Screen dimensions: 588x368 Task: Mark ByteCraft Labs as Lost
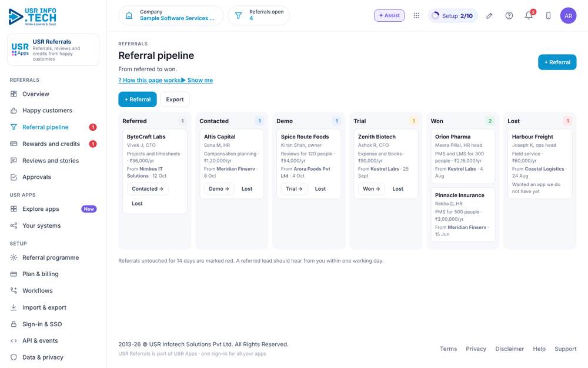click(x=137, y=204)
